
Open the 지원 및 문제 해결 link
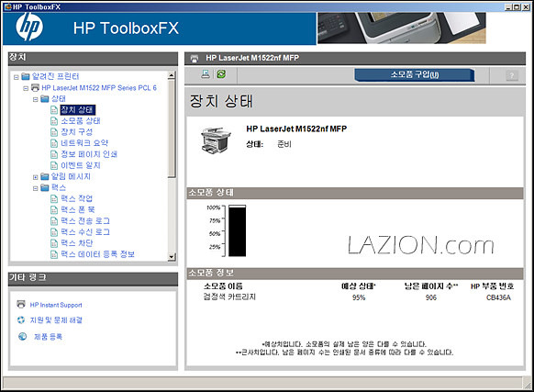coord(56,320)
